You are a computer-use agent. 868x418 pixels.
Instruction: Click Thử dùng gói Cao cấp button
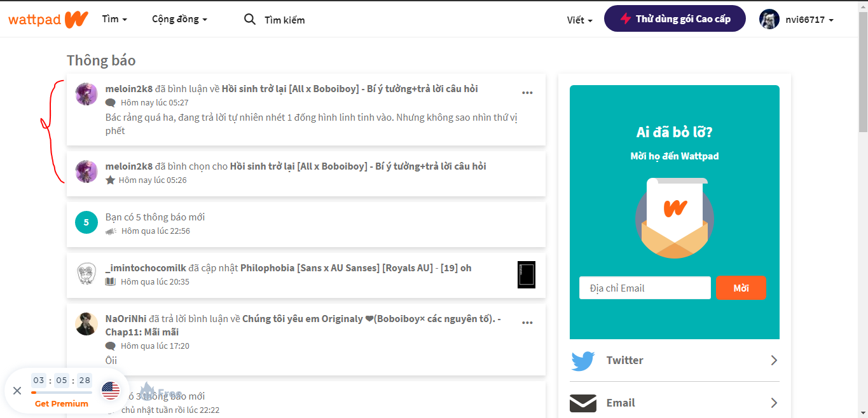[675, 18]
